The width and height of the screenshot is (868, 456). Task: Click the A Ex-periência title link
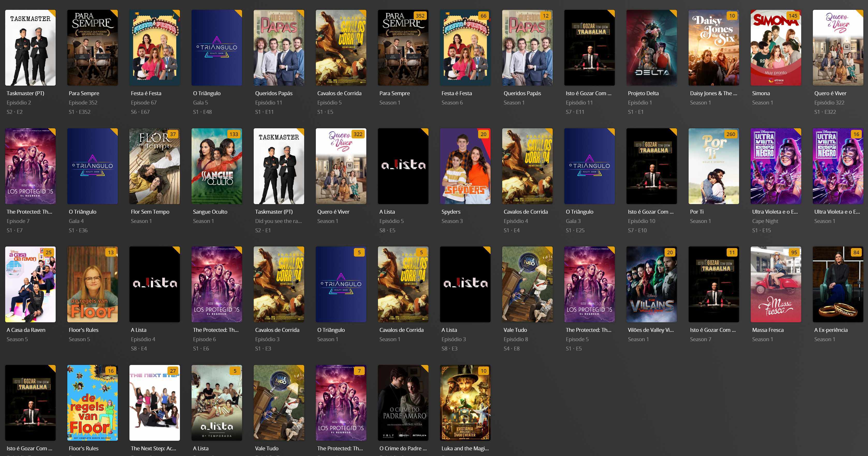[x=831, y=330]
